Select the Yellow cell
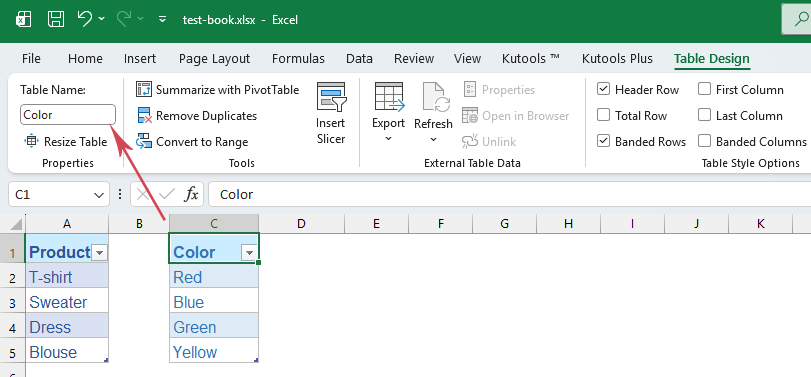 [x=214, y=352]
